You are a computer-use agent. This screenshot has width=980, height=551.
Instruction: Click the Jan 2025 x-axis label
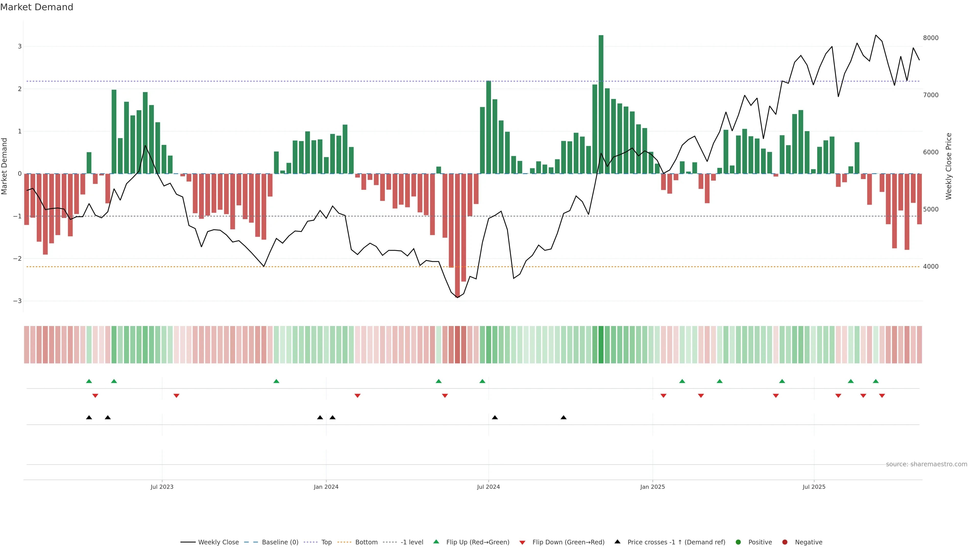coord(653,487)
